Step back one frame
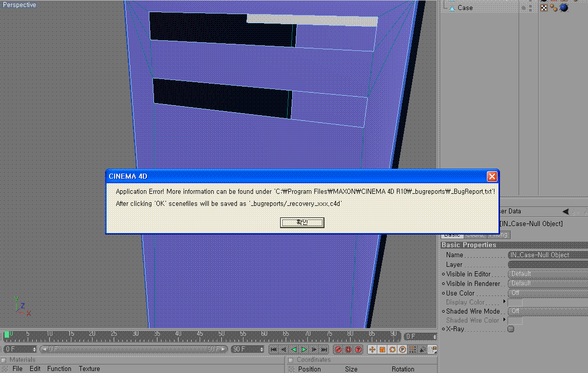Viewport: 588px width, 373px height. [x=284, y=350]
